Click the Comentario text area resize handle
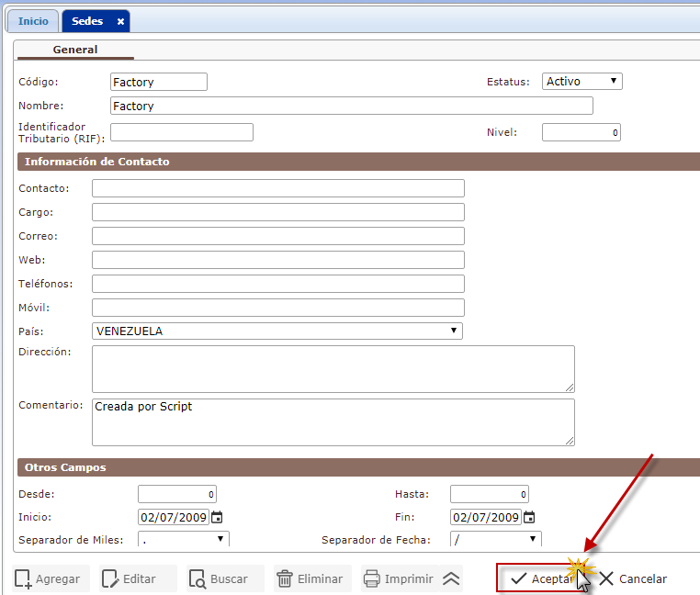Image resolution: width=700 pixels, height=595 pixels. 570,441
